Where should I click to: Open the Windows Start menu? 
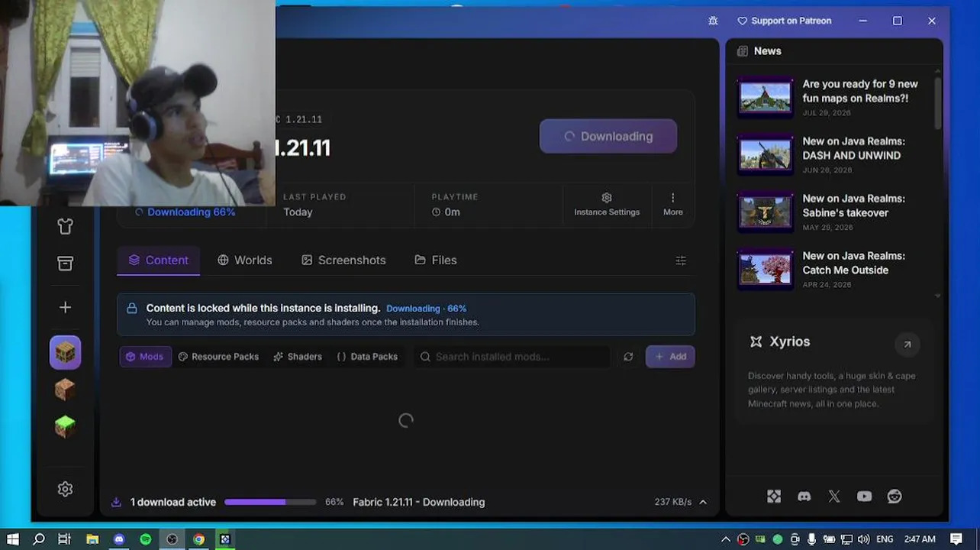tap(13, 539)
